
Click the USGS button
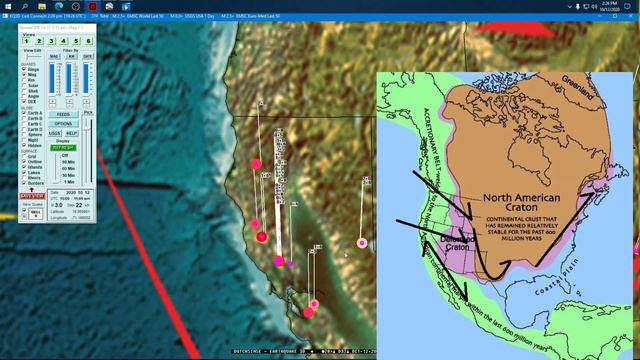pyautogui.click(x=55, y=133)
